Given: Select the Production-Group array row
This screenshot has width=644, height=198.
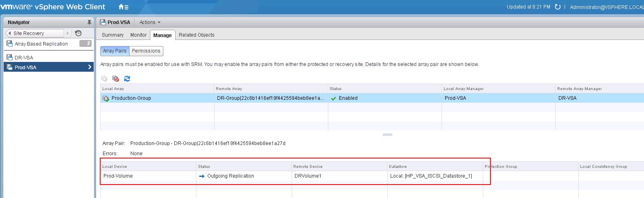Looking at the screenshot, I should click(x=372, y=98).
